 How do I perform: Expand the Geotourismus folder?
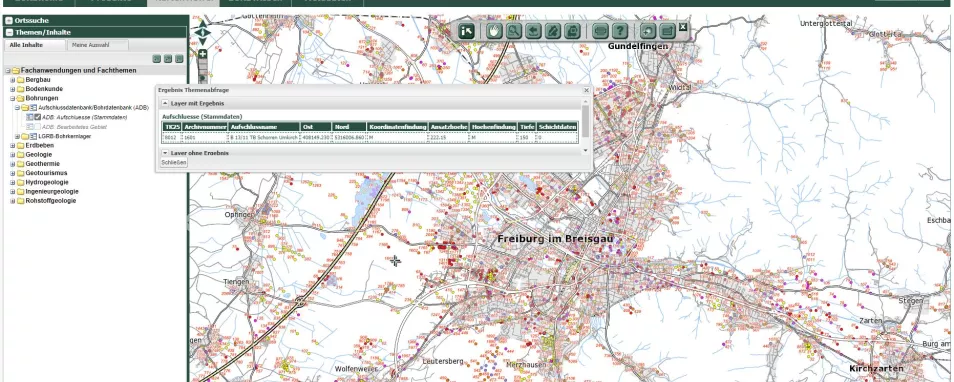tap(13, 173)
